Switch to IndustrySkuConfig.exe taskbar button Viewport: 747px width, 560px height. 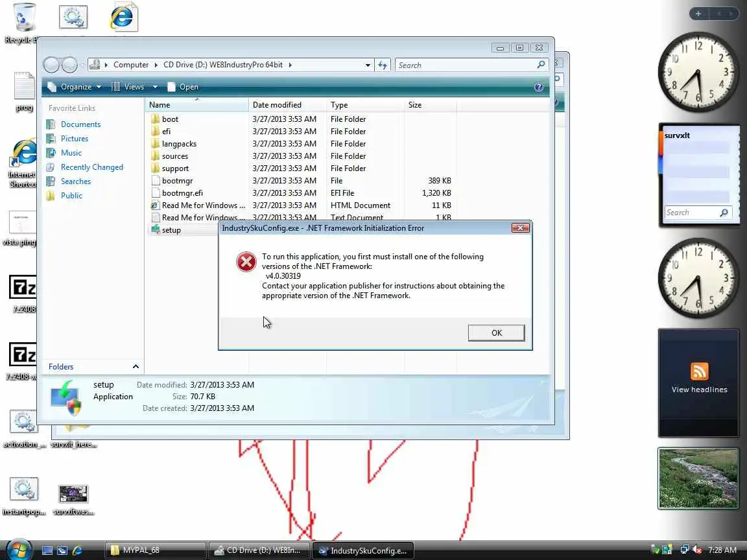[363, 550]
